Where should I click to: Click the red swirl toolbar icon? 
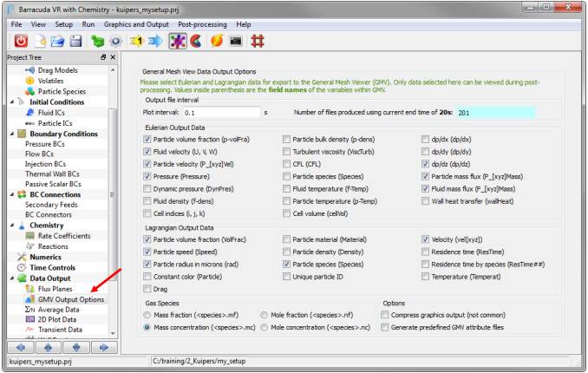pos(196,41)
